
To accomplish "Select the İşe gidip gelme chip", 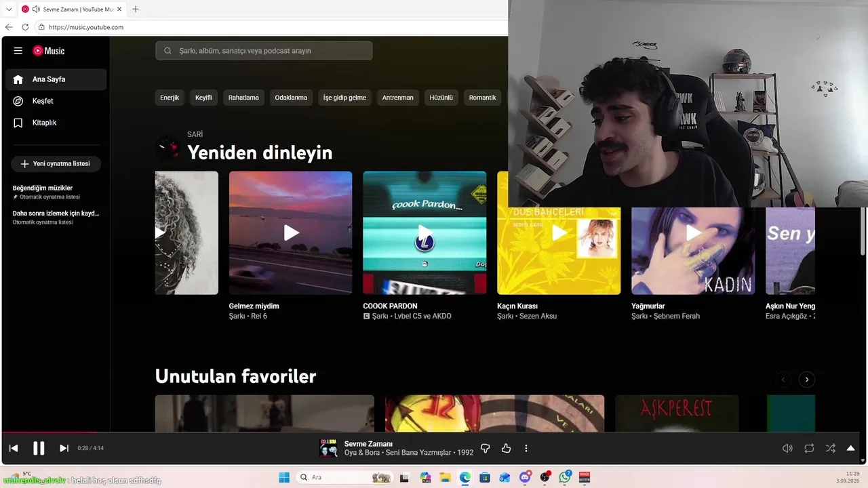I will coord(344,98).
